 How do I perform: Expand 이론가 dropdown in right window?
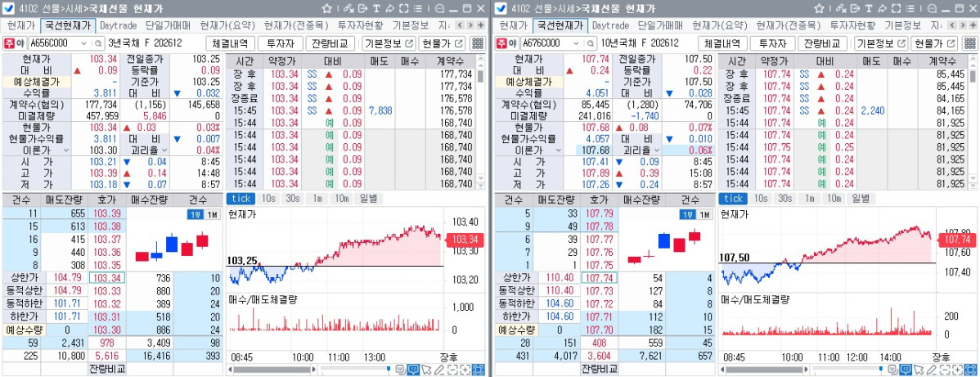click(558, 150)
